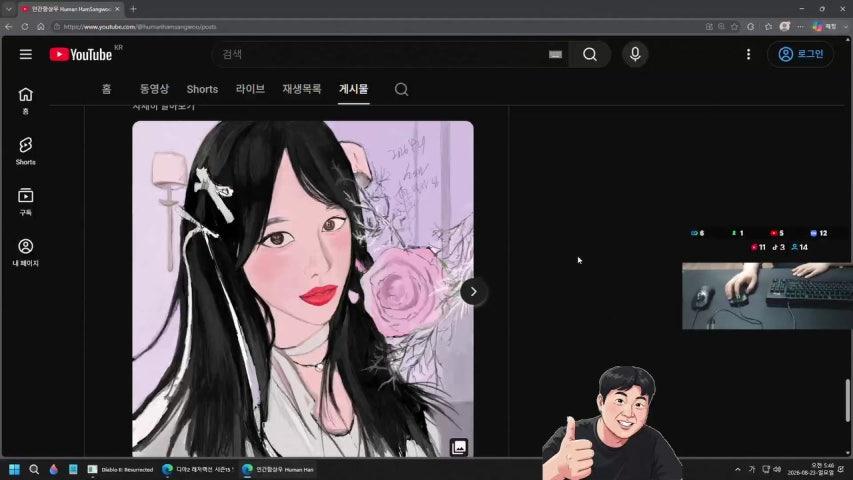Select the 홈 icon in left sidebar

click(26, 101)
